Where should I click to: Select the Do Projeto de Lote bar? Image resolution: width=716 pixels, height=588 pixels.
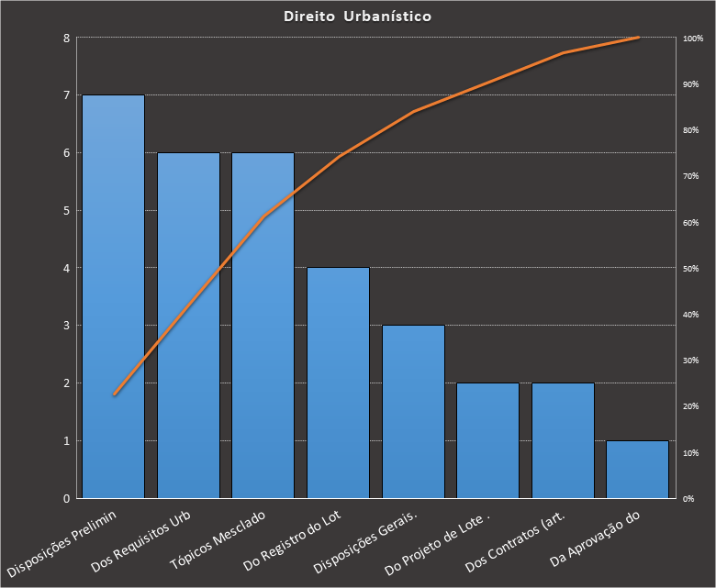point(487,440)
